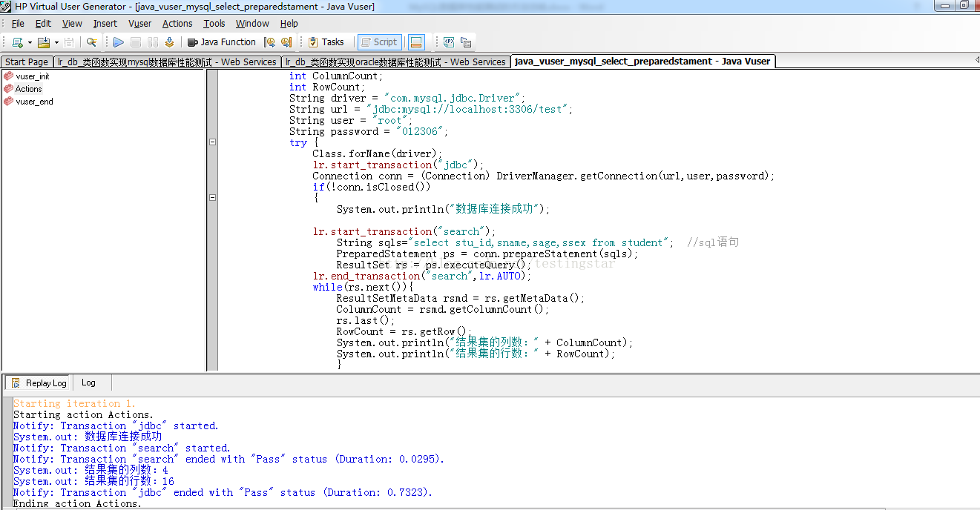Switch to the Replay Log tab
Screen dimensions: 980x510
click(x=39, y=383)
